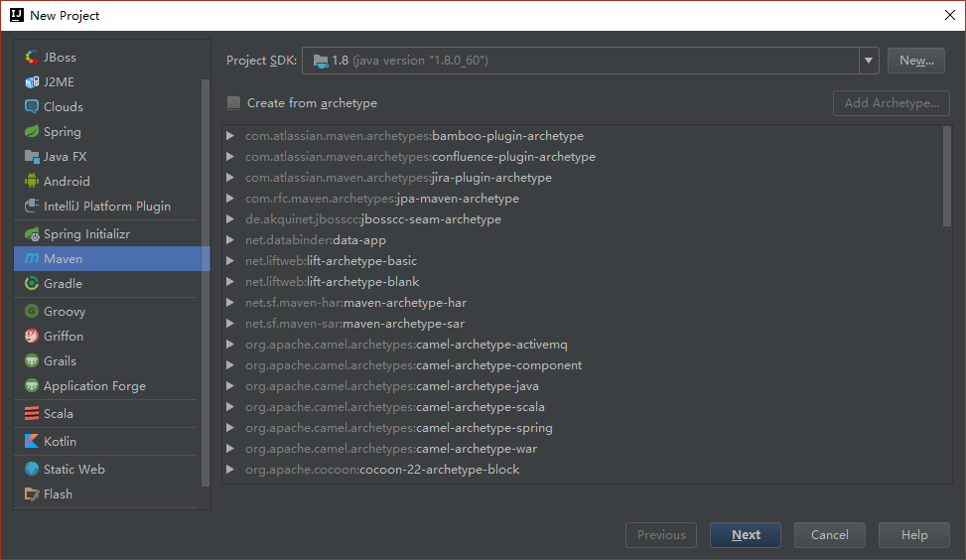Click the IntelliJ Platform Plugin icon
Image resolution: width=966 pixels, height=560 pixels.
pyautogui.click(x=32, y=206)
